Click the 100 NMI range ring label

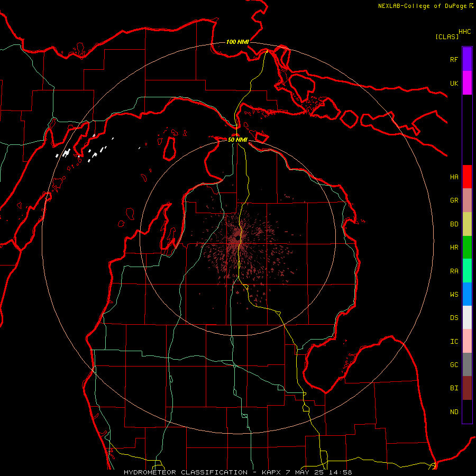[237, 42]
